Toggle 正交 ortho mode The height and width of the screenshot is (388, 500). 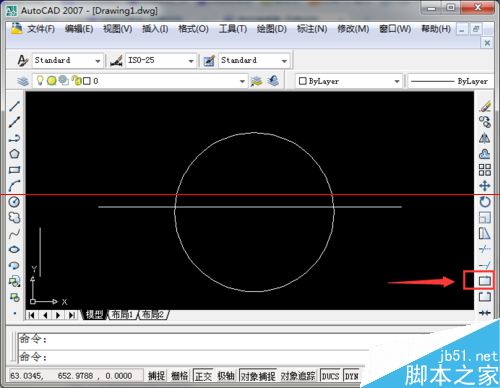203,376
